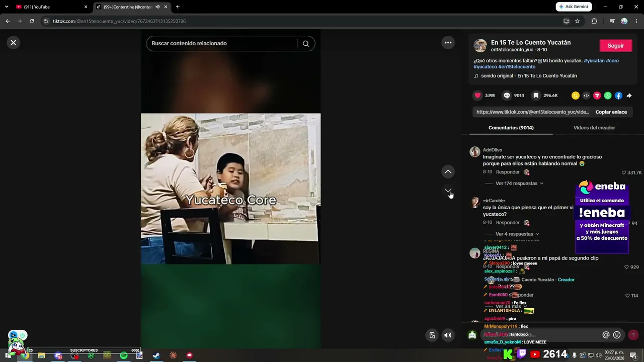Expand 'Ver 4 respuestas'
The image size is (644, 362).
tap(517, 234)
